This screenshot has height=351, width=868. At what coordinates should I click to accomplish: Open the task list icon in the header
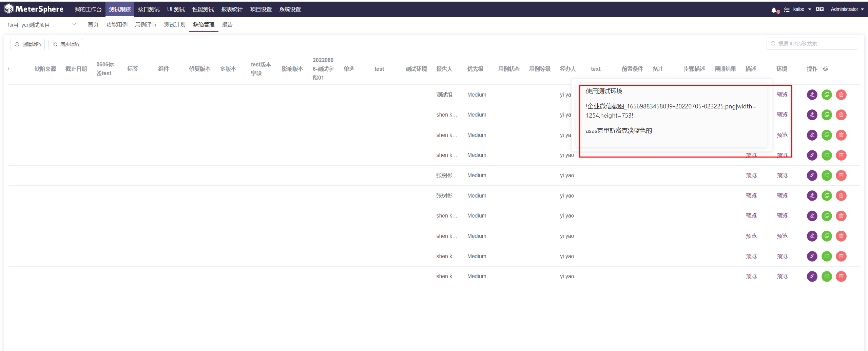click(x=787, y=9)
